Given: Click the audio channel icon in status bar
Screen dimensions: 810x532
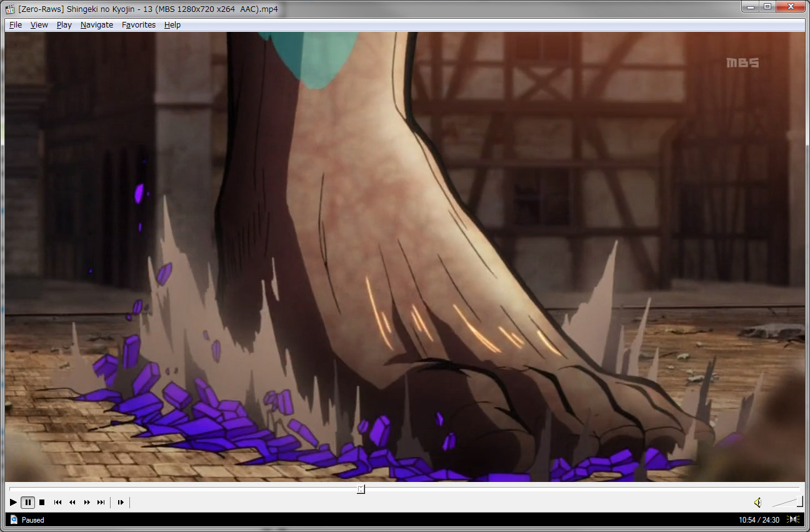Looking at the screenshot, I should point(793,519).
